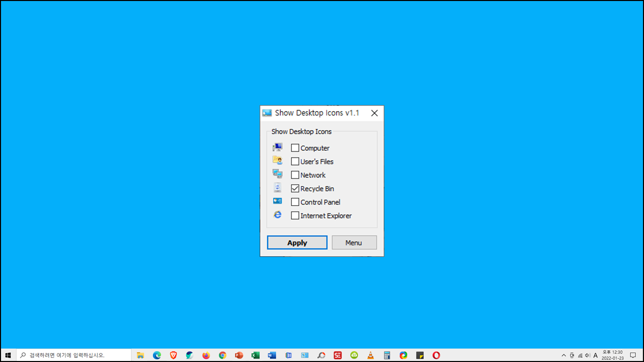
Task: Open the Action Center notifications
Action: [x=633, y=355]
